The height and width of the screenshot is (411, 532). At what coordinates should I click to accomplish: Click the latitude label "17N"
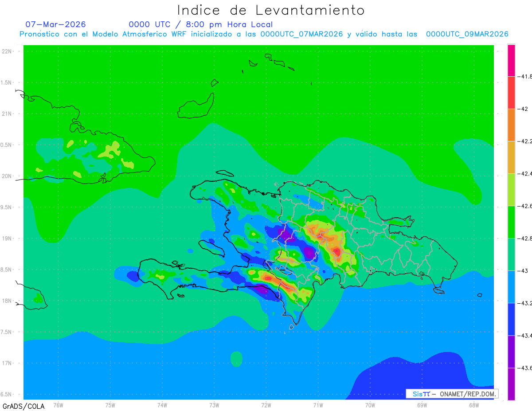tap(7, 363)
